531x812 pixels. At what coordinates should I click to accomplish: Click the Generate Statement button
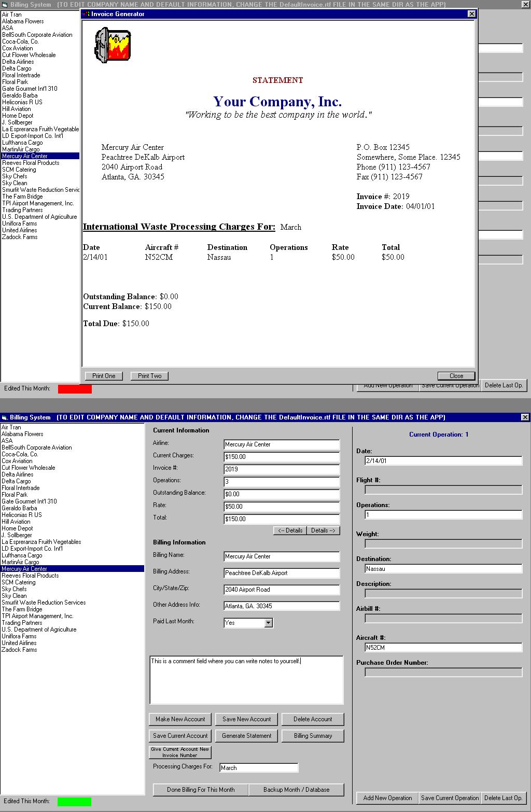[246, 736]
